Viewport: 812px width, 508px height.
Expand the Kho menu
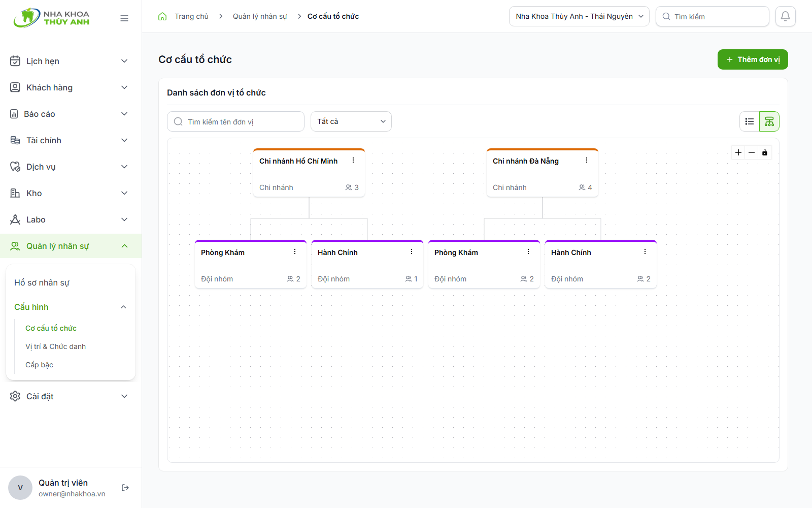pos(71,193)
